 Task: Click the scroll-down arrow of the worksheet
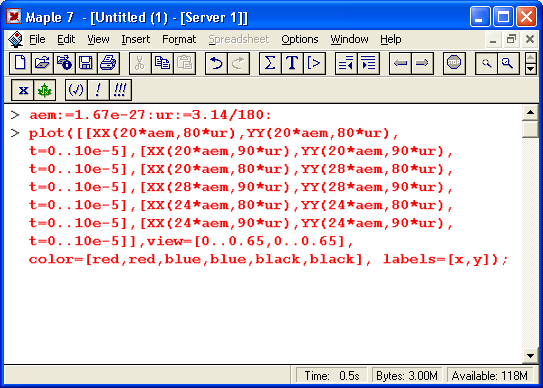click(x=530, y=356)
